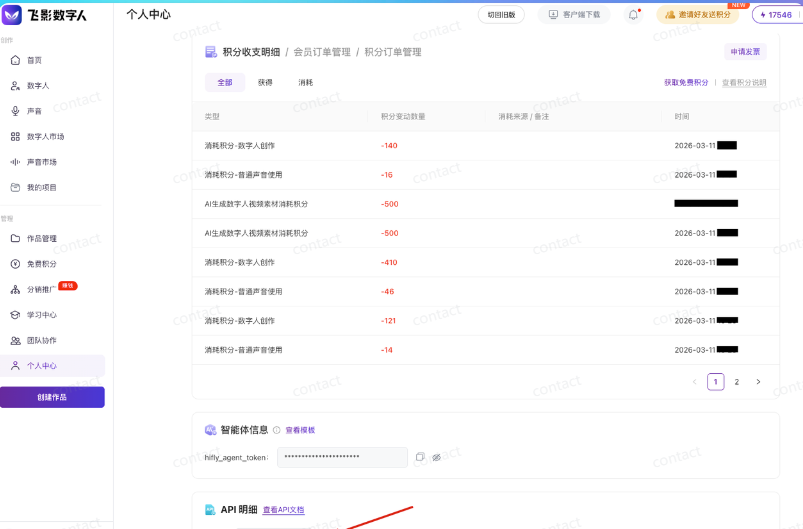The image size is (803, 529).
Task: Go to page 2
Action: [737, 382]
